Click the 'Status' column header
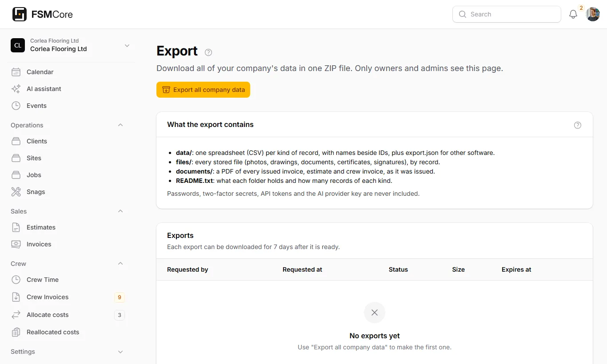The height and width of the screenshot is (364, 607). (x=398, y=269)
